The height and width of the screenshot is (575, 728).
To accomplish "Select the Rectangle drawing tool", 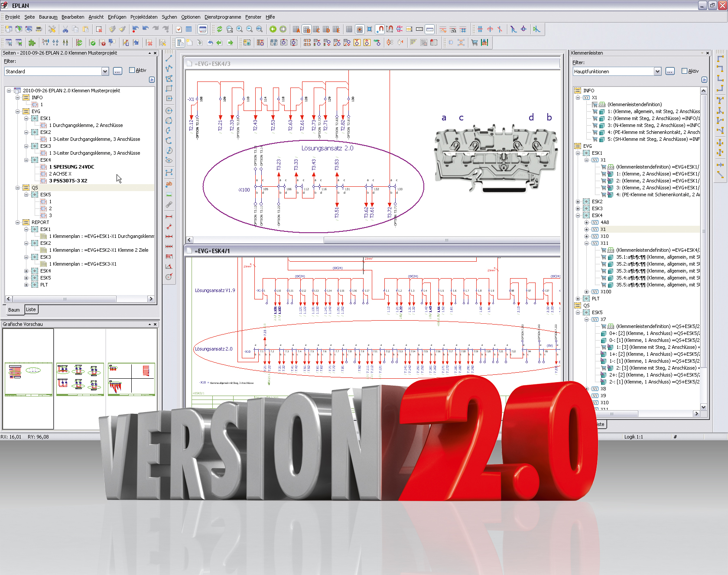I will [169, 88].
